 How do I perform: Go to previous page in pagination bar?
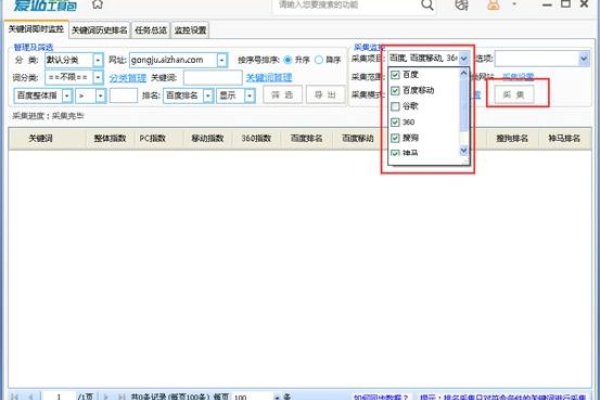tap(31, 397)
